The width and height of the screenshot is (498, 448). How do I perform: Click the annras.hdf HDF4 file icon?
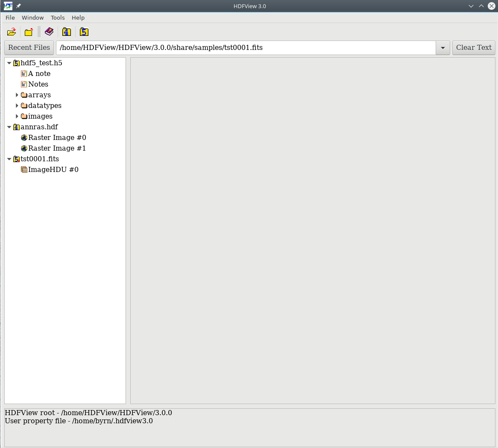click(16, 127)
